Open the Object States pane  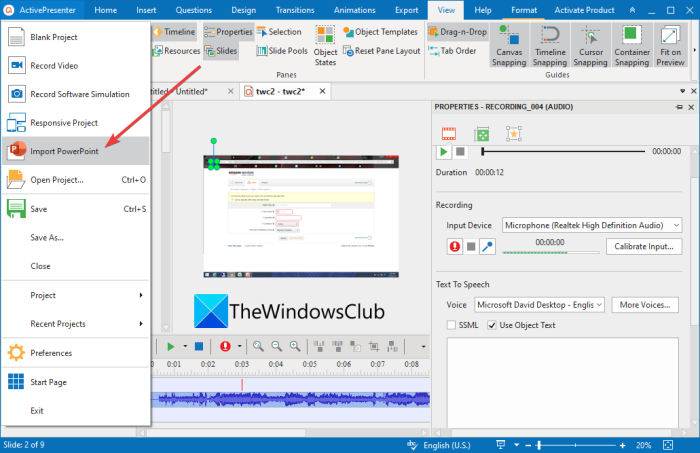tap(325, 46)
